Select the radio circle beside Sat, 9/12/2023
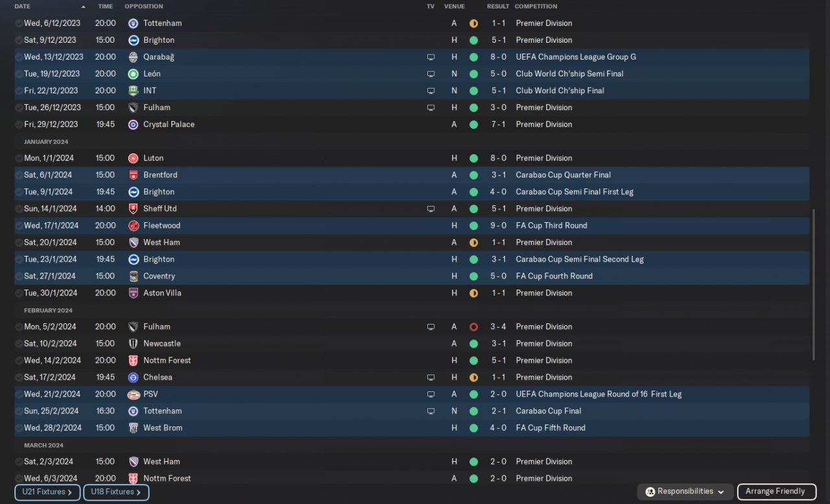Screen dimensions: 830x504 tap(19, 40)
